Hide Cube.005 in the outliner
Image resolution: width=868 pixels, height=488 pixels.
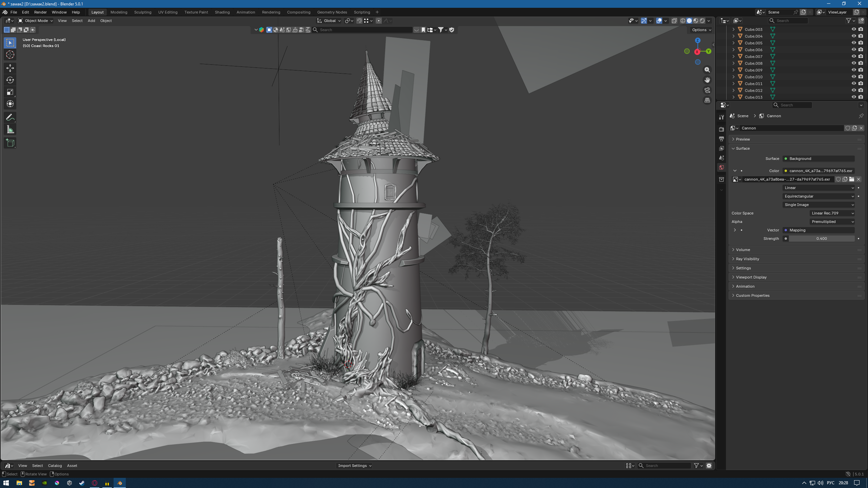854,43
